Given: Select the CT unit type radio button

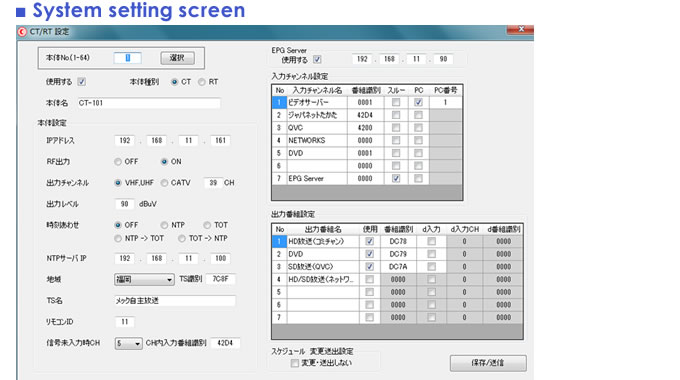Looking at the screenshot, I should pos(174,82).
